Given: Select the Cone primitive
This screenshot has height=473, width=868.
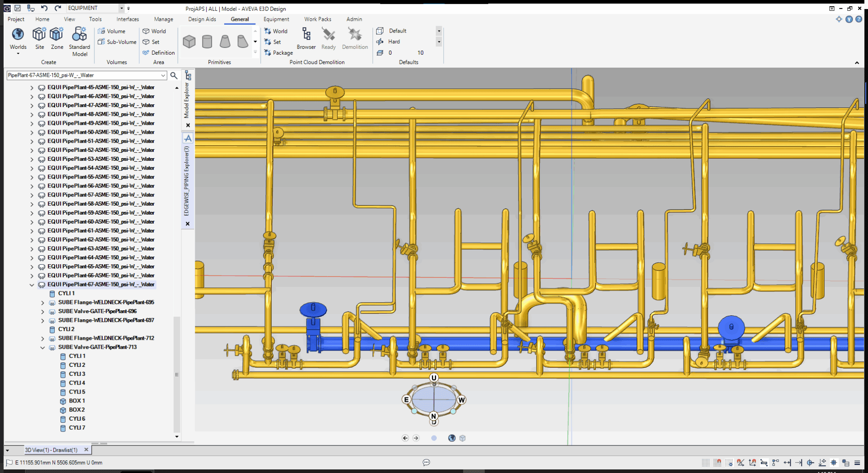Looking at the screenshot, I should pos(225,42).
